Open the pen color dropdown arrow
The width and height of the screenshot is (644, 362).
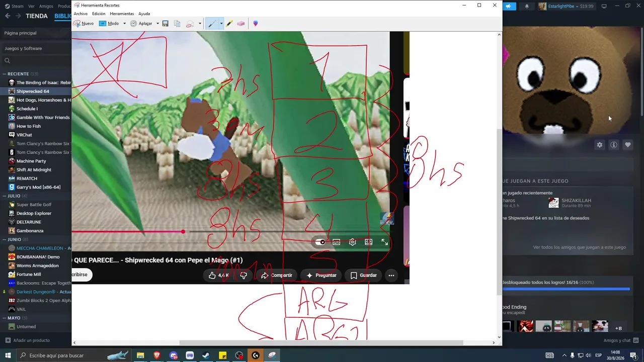(221, 24)
